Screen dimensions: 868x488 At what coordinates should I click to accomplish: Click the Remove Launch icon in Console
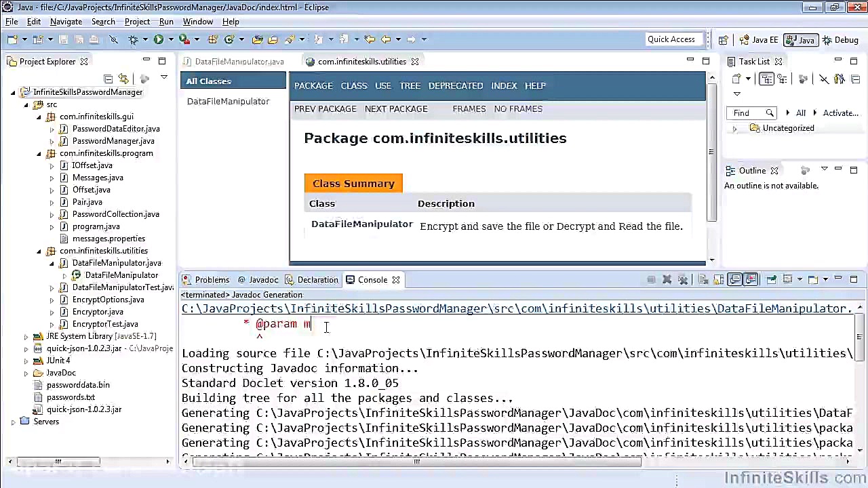[x=667, y=279]
